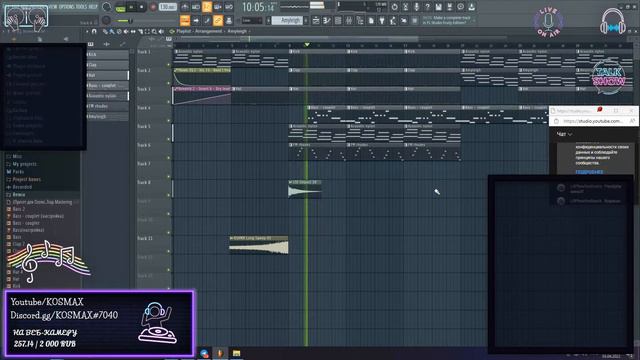Mute Track 8 with its green dot

coord(169,196)
